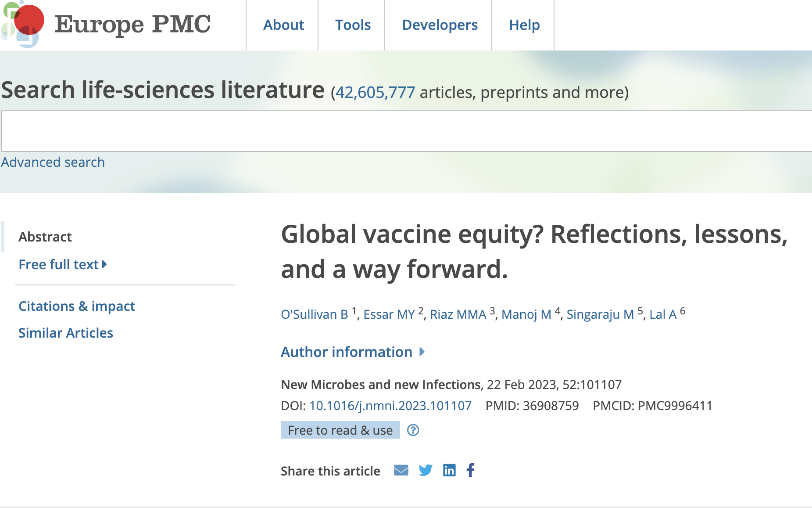This screenshot has width=812, height=508.
Task: Jump to Citations & impact section
Action: click(77, 306)
